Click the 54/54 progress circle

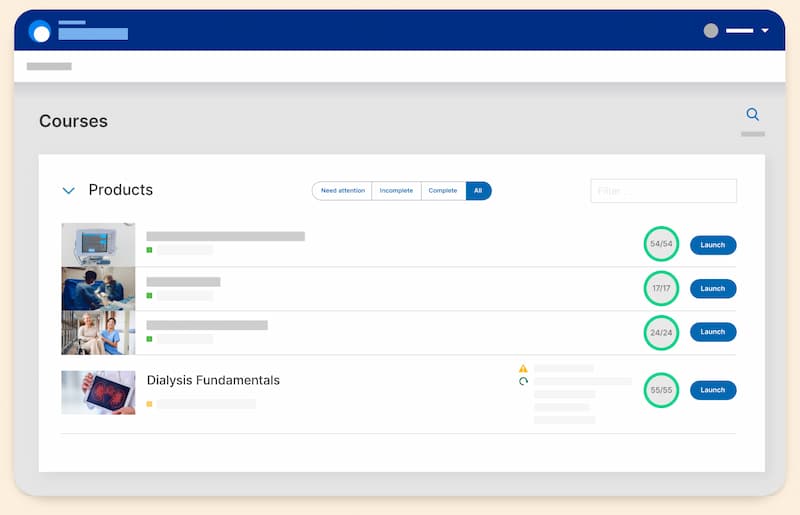coord(661,244)
